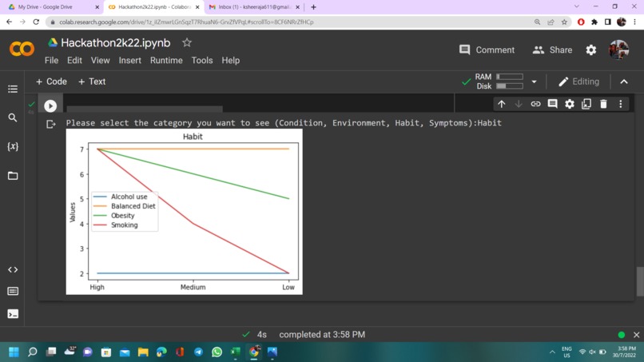
Task: Open the View menu
Action: (100, 61)
